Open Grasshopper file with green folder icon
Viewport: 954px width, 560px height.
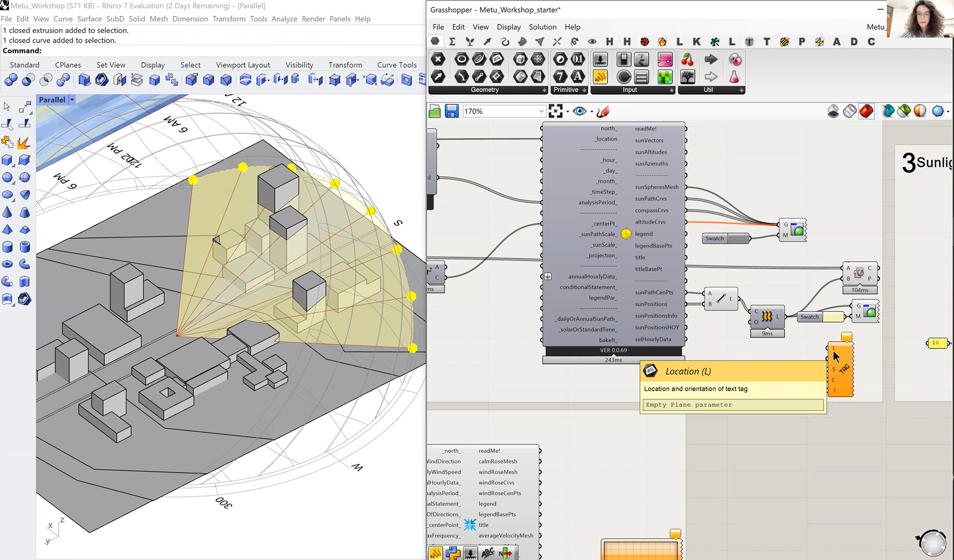(x=434, y=111)
